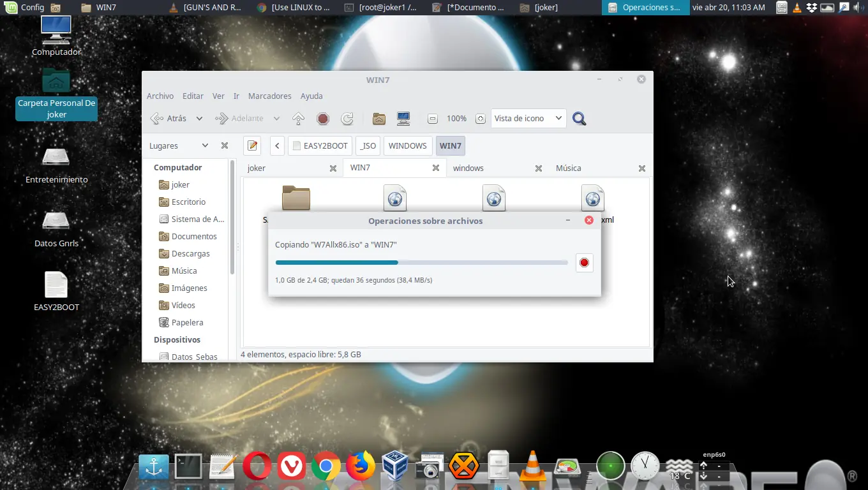Zoom in with the plus icon
This screenshot has width=868, height=490.
pyautogui.click(x=481, y=119)
